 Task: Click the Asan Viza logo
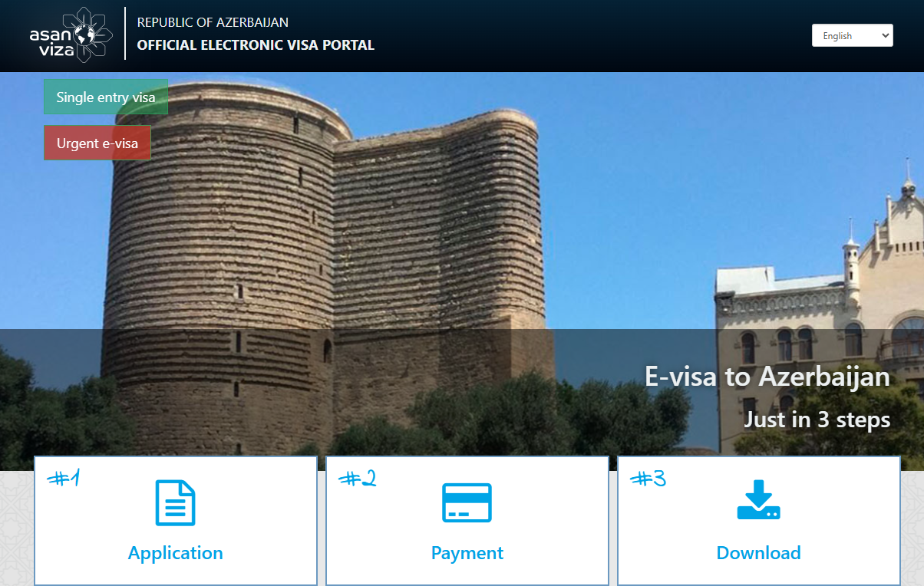(71, 35)
